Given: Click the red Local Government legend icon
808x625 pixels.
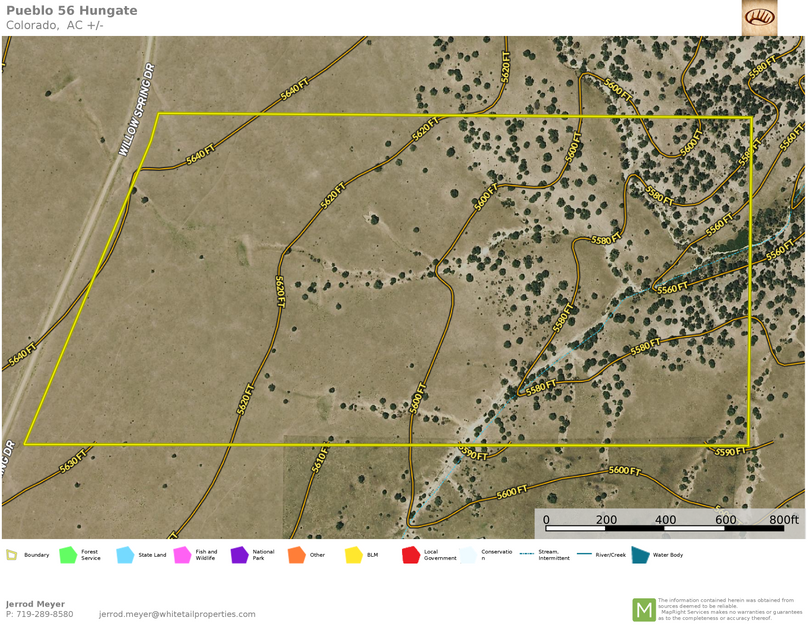Looking at the screenshot, I should click(x=410, y=554).
